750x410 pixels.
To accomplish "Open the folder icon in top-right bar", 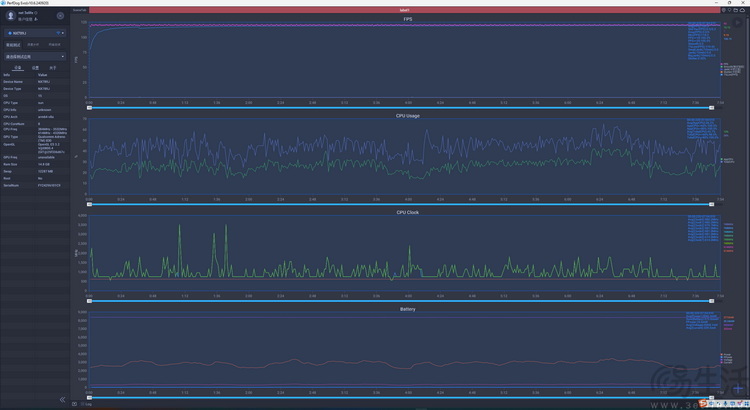I will click(x=736, y=10).
